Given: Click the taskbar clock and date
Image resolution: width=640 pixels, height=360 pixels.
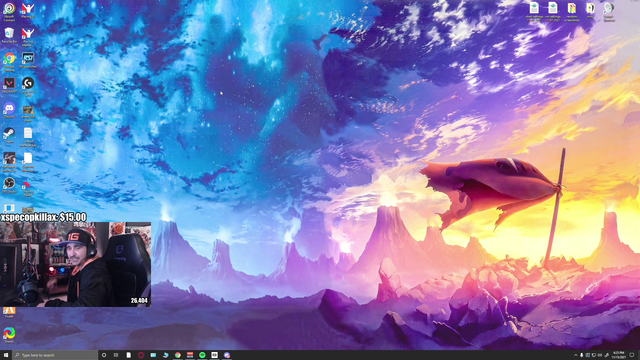Looking at the screenshot, I should pos(619,355).
